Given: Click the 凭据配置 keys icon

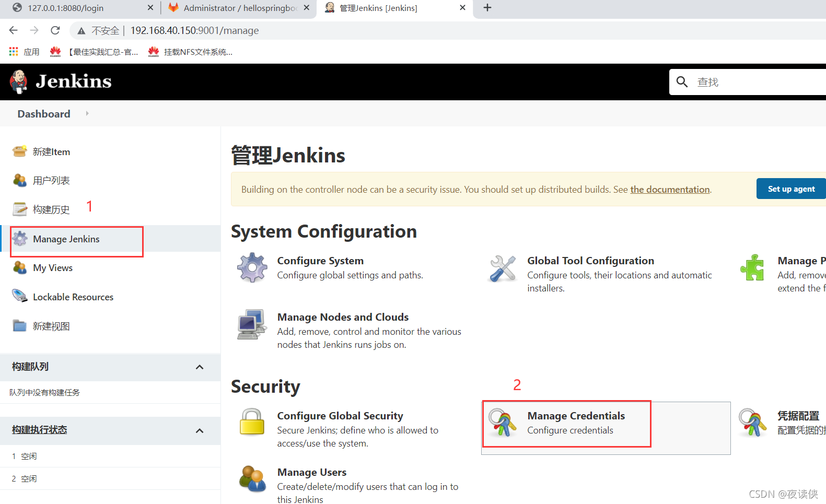Looking at the screenshot, I should [752, 423].
